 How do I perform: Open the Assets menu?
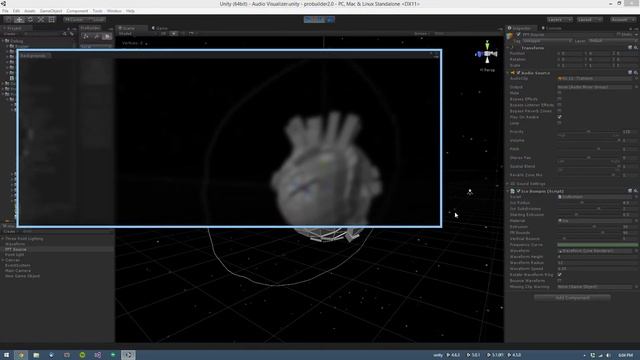(30, 11)
